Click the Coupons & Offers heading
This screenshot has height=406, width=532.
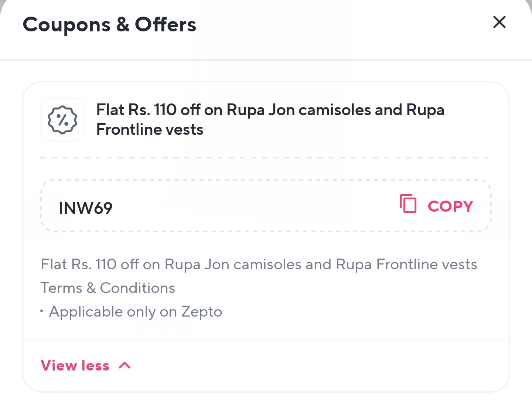tap(109, 25)
